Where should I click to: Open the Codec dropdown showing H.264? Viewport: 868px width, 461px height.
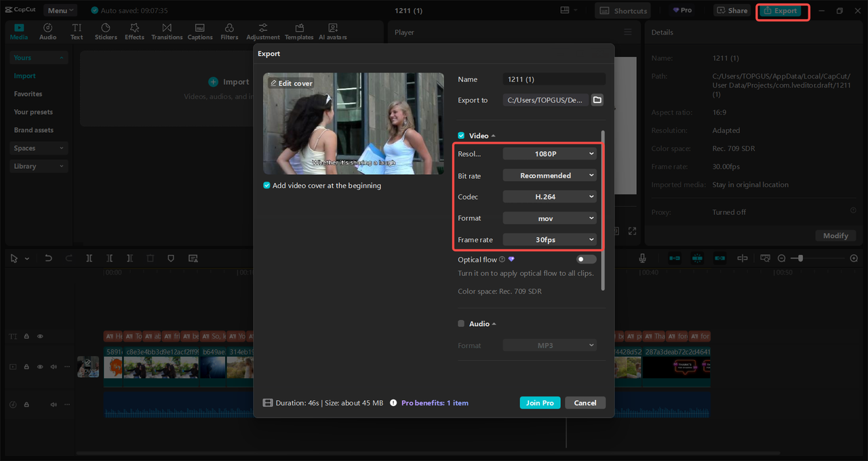tap(550, 197)
